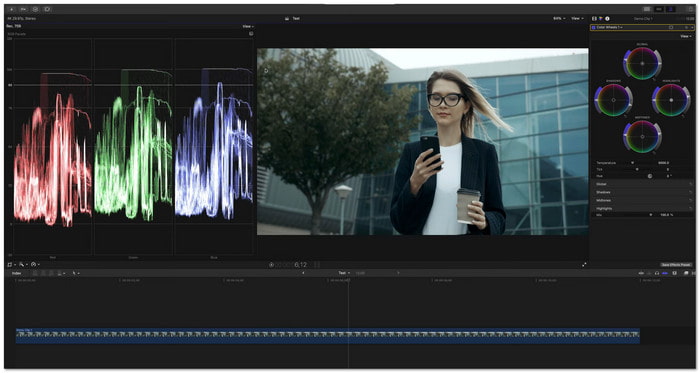Click the viewer video image
Viewport: 700px width, 373px height.
tap(422, 141)
